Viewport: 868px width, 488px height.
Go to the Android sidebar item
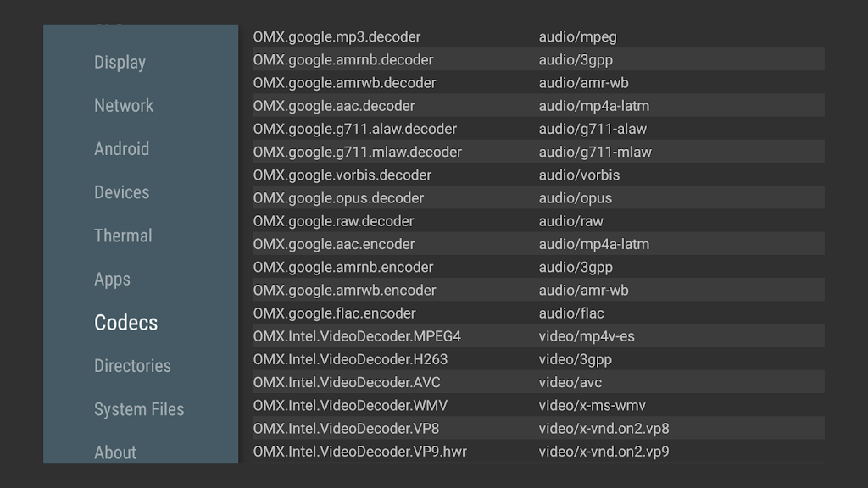[121, 149]
